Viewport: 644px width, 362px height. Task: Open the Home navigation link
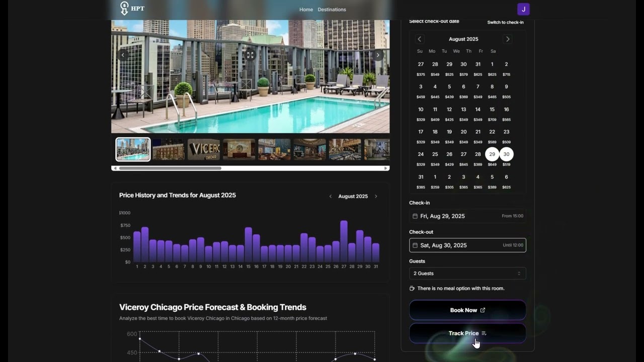306,10
